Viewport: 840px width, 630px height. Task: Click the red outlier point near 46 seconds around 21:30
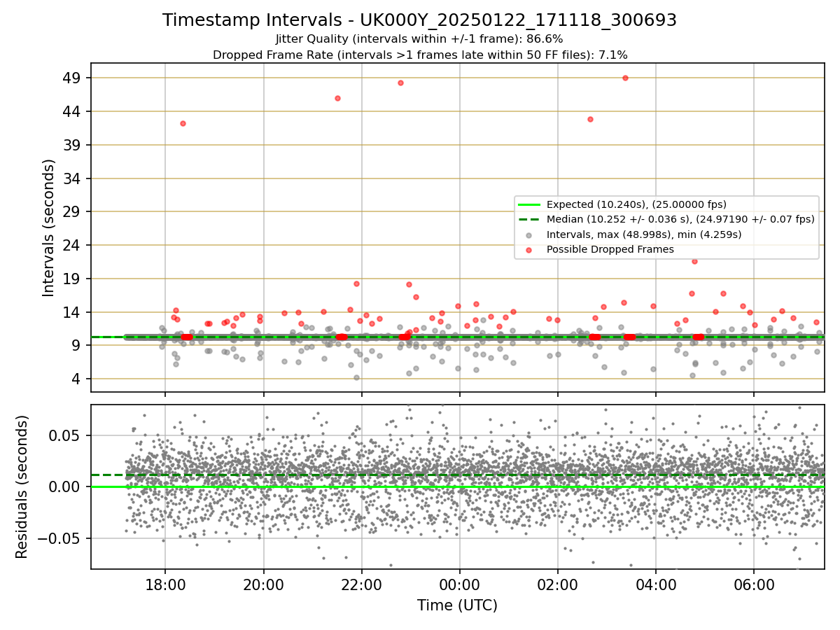coord(337,98)
